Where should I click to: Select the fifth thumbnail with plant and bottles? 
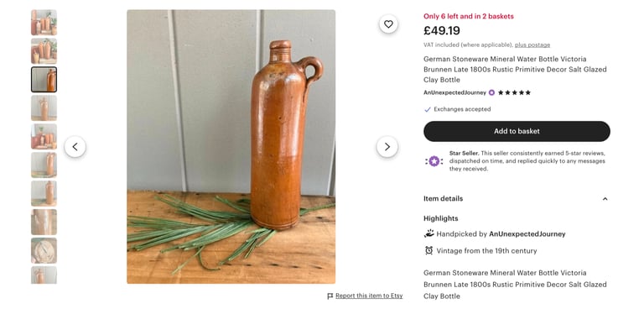pos(44,136)
